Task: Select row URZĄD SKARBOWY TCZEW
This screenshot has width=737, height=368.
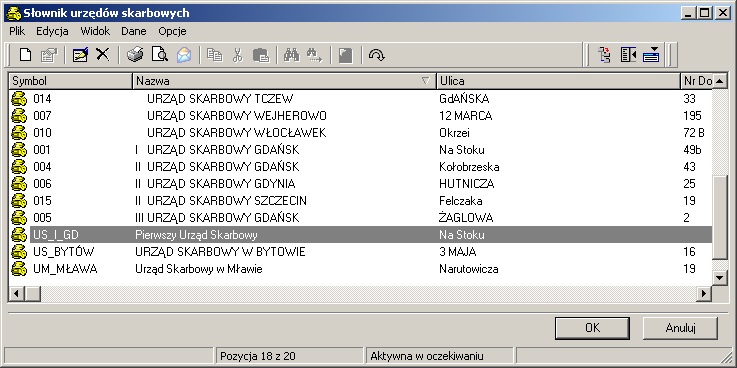Action: coord(361,99)
